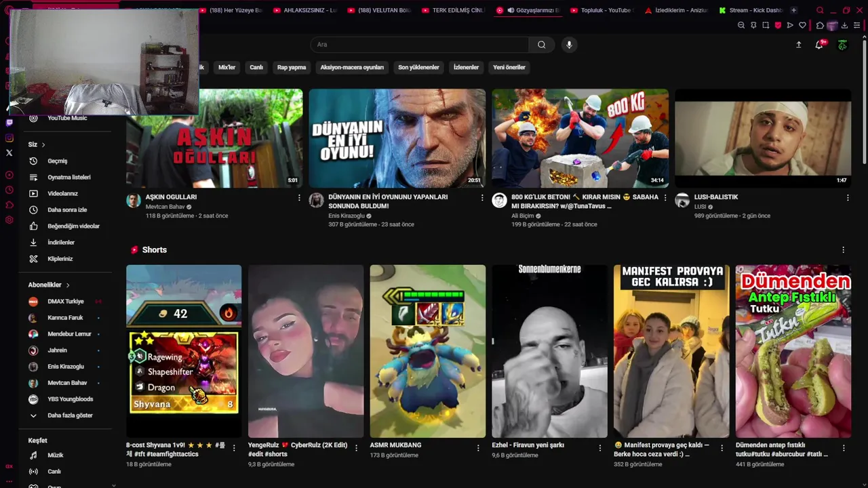Open the Shorts section three-dot menu
868x488 pixels.
[x=843, y=250]
